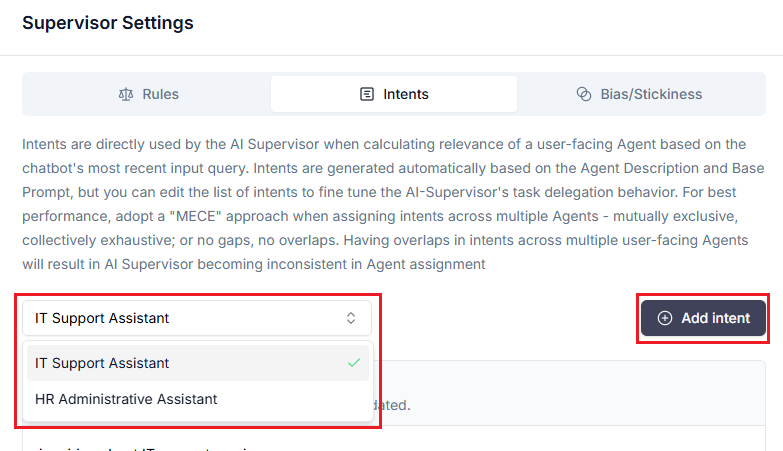Screen dimensions: 783x451
Task: Select IT Support Assistant option in open list
Action: (x=102, y=363)
